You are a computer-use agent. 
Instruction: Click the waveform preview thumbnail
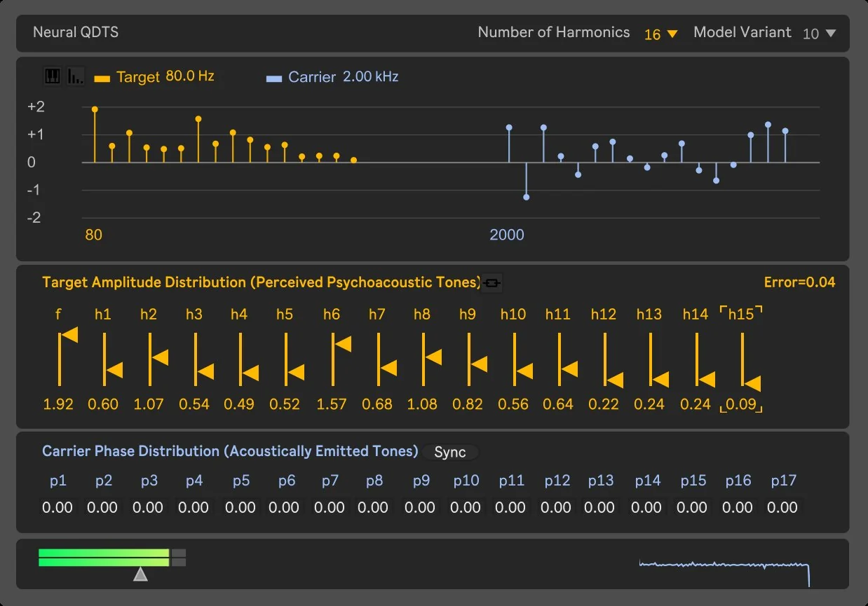(725, 572)
